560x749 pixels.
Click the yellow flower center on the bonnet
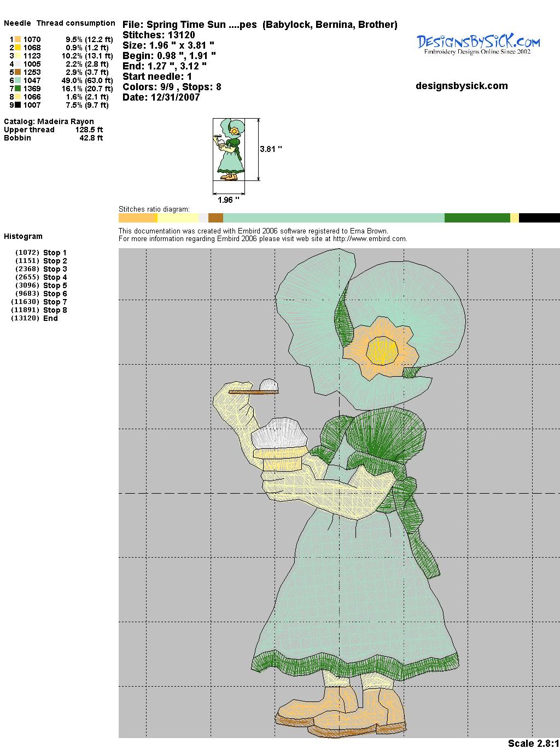(381, 349)
